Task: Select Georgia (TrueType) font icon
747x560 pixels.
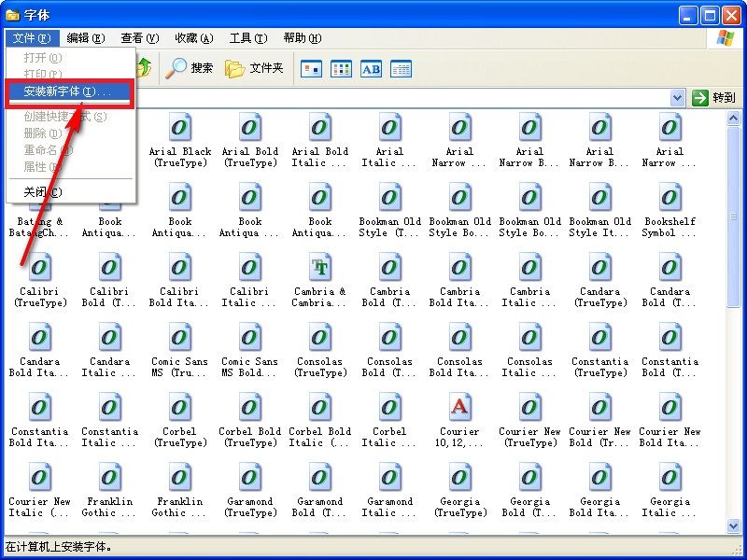Action: 459,477
